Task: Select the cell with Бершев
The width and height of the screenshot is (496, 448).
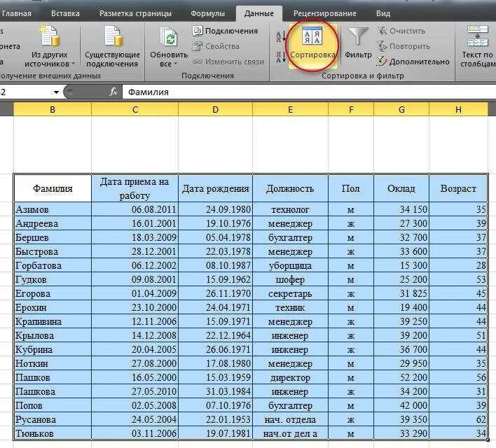Action: 53,237
